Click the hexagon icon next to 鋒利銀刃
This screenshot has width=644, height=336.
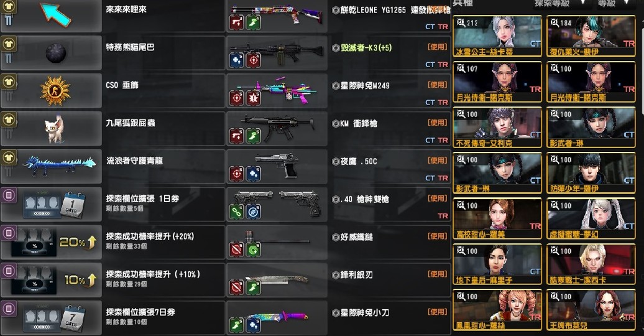click(x=336, y=275)
